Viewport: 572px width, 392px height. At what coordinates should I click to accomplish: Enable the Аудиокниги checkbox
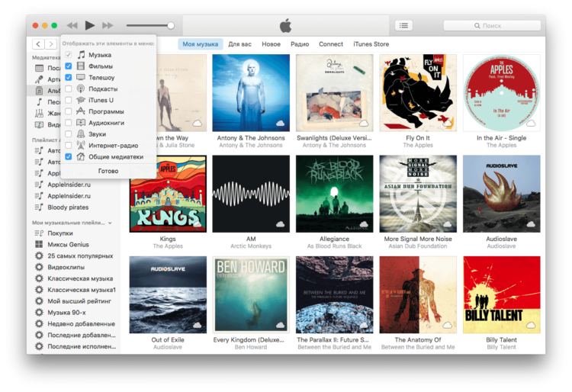68,123
